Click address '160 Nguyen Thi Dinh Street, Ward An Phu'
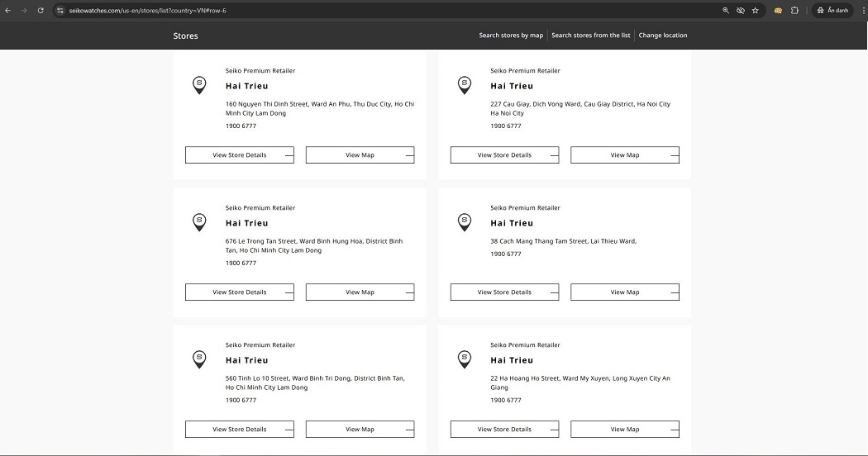This screenshot has height=456, width=868. point(319,108)
